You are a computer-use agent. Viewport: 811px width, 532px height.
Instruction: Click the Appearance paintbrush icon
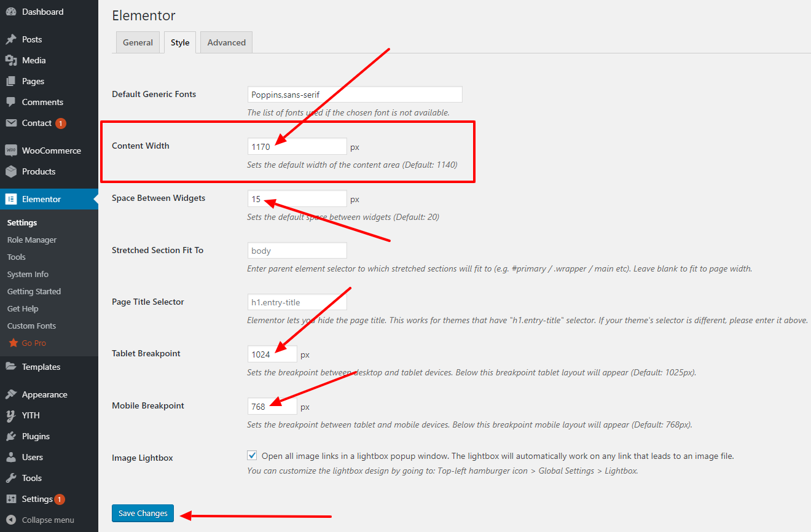pyautogui.click(x=11, y=394)
